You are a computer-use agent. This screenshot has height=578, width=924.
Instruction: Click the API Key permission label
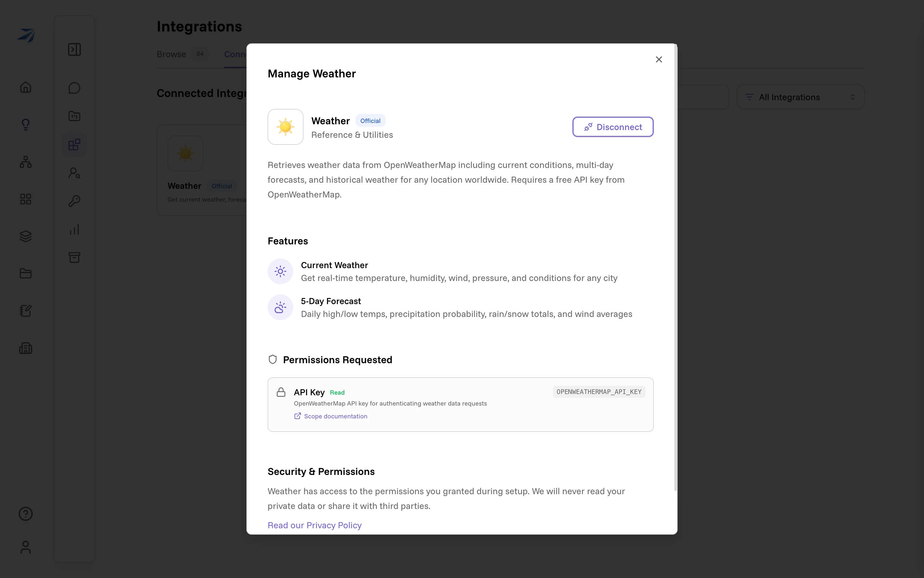(x=309, y=392)
